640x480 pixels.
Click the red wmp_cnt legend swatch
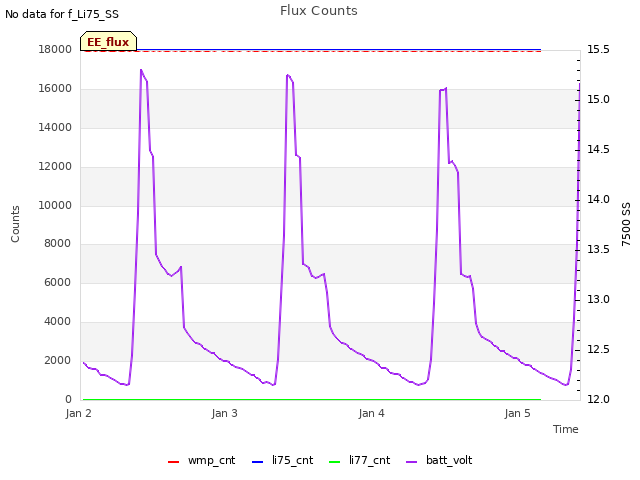pyautogui.click(x=173, y=462)
